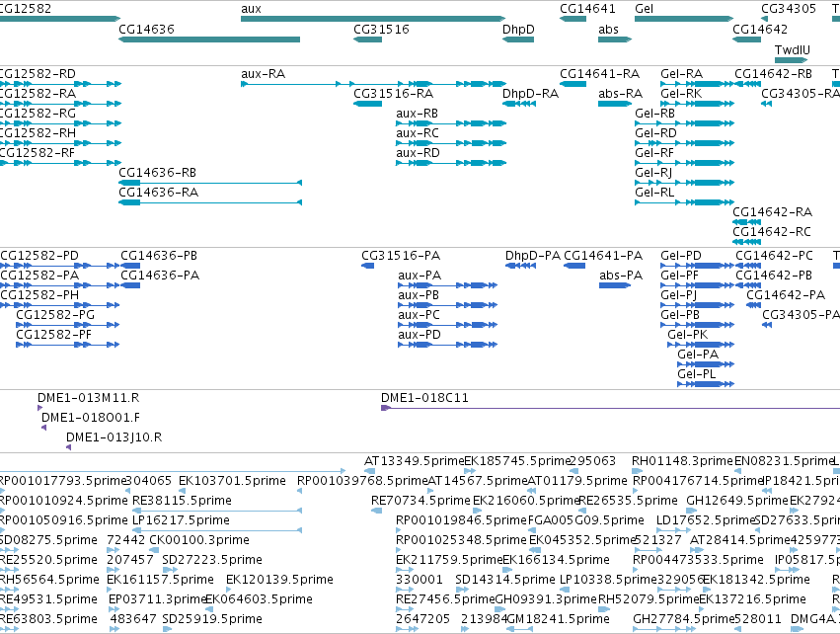Click EST EK103701.5prime label
The image size is (840, 634).
tap(233, 481)
